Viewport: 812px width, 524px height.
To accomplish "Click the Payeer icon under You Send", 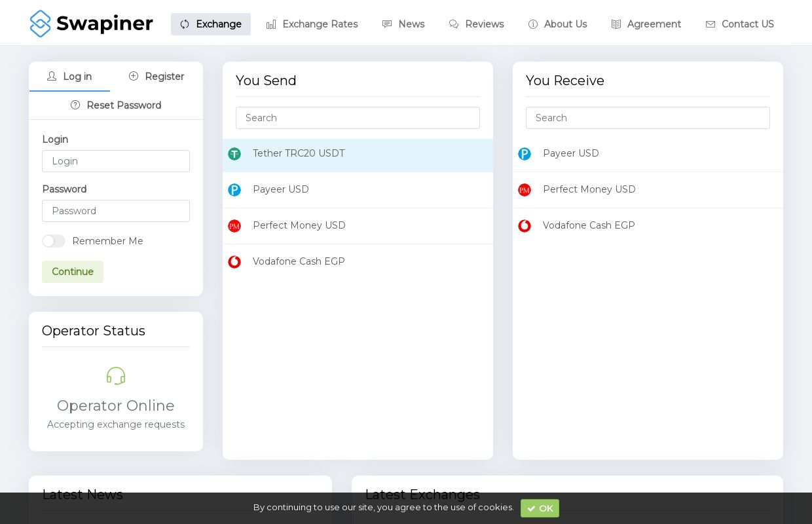I will tap(234, 190).
